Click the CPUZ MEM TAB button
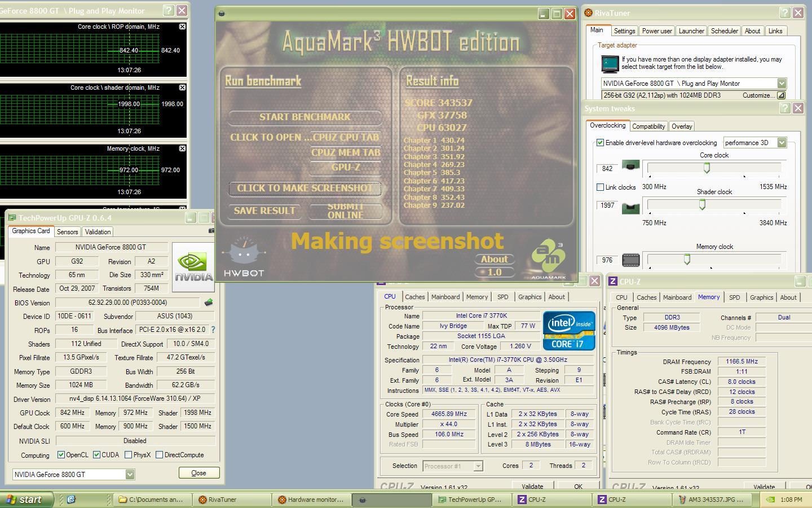 tap(346, 152)
